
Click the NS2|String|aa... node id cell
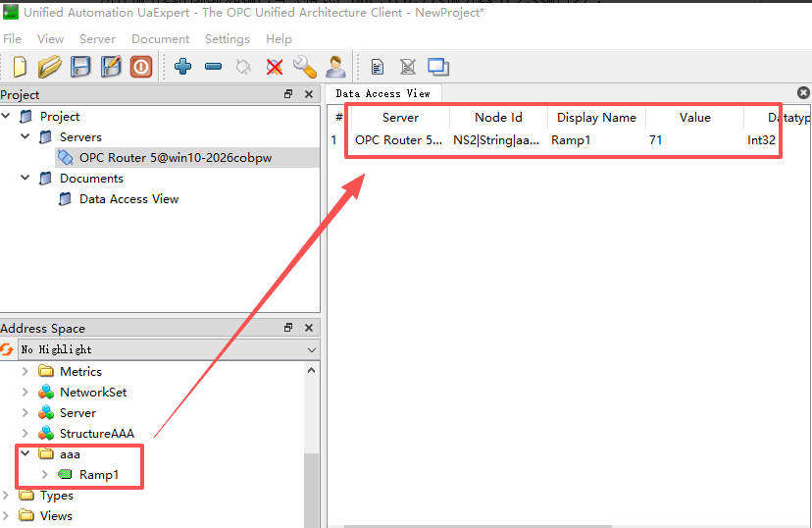click(x=498, y=140)
